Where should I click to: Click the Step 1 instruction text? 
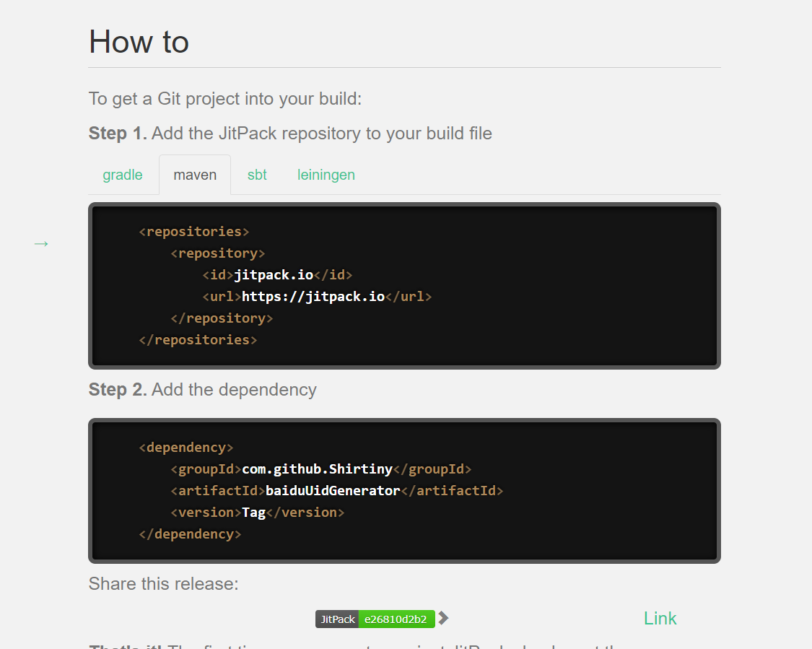point(290,133)
